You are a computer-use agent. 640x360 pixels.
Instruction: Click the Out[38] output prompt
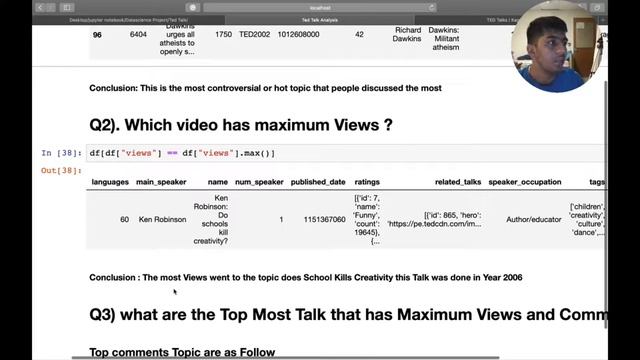pyautogui.click(x=61, y=171)
